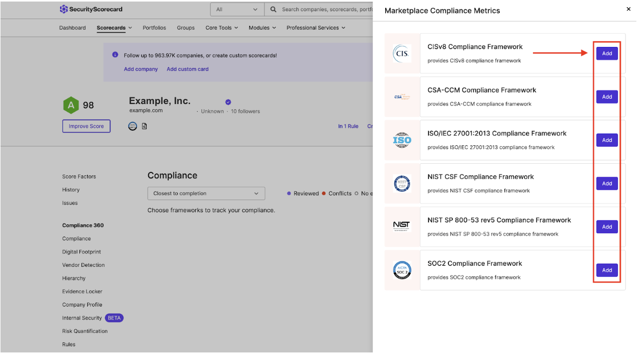Click the In 1 Rule link
Image resolution: width=644 pixels, height=355 pixels.
[348, 126]
